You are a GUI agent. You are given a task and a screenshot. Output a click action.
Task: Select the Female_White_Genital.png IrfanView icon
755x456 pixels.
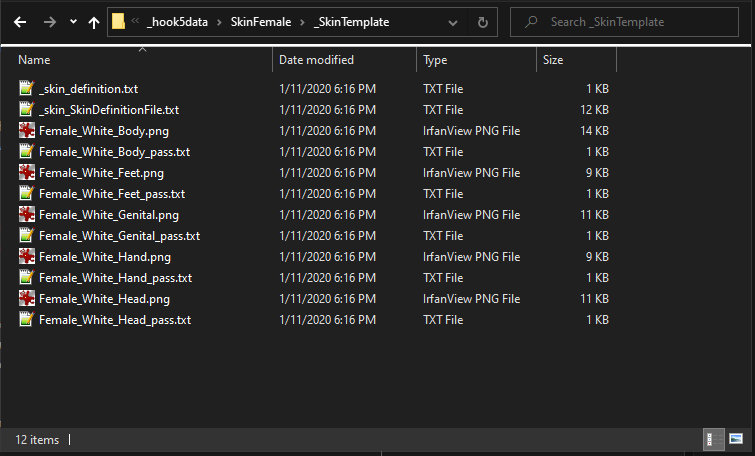click(26, 215)
